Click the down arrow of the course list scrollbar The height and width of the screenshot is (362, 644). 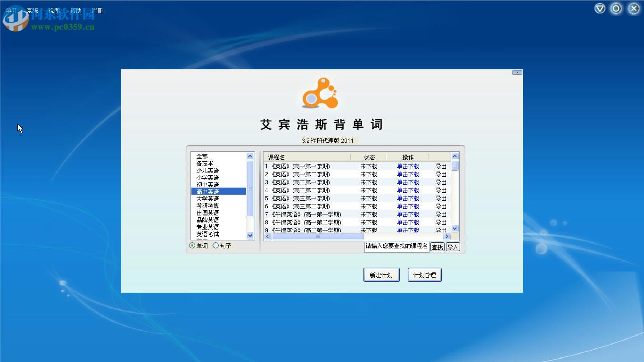coord(454,228)
